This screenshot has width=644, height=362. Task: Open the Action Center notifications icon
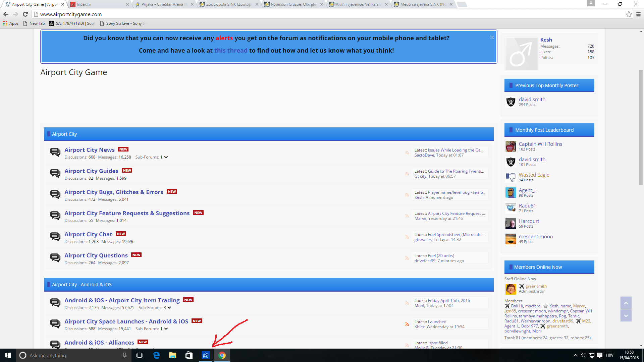(x=600, y=355)
